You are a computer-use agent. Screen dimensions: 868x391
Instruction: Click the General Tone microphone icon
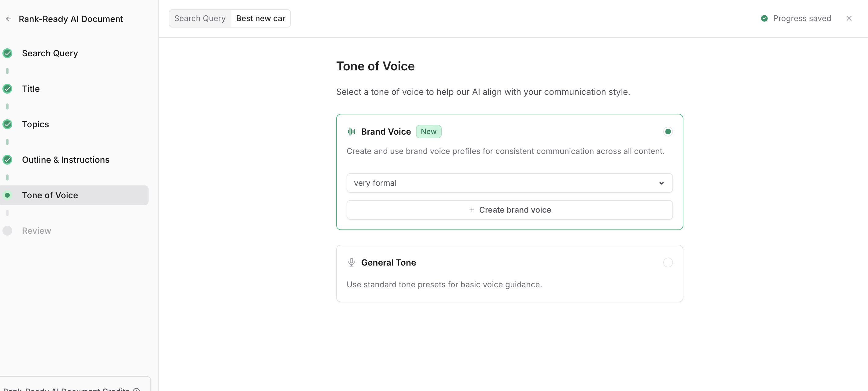point(351,263)
